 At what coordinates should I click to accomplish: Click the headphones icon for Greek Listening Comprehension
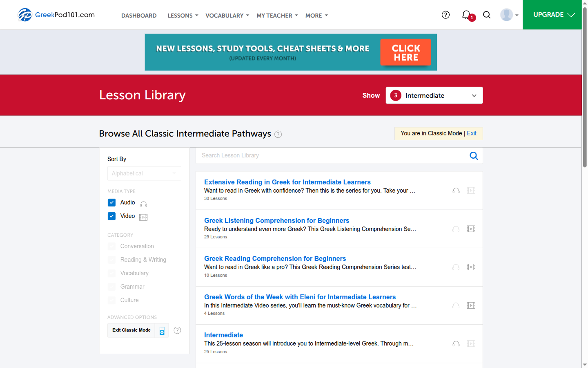pyautogui.click(x=456, y=229)
